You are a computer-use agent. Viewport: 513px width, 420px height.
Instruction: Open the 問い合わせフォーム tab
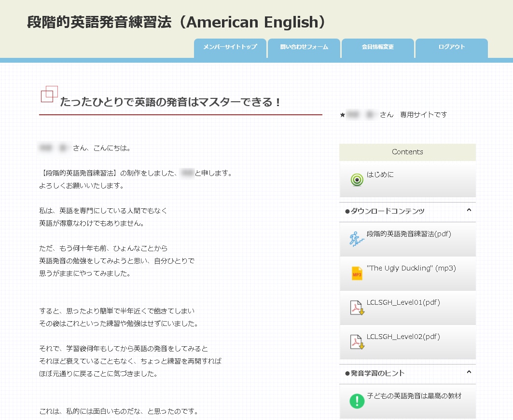tap(304, 48)
